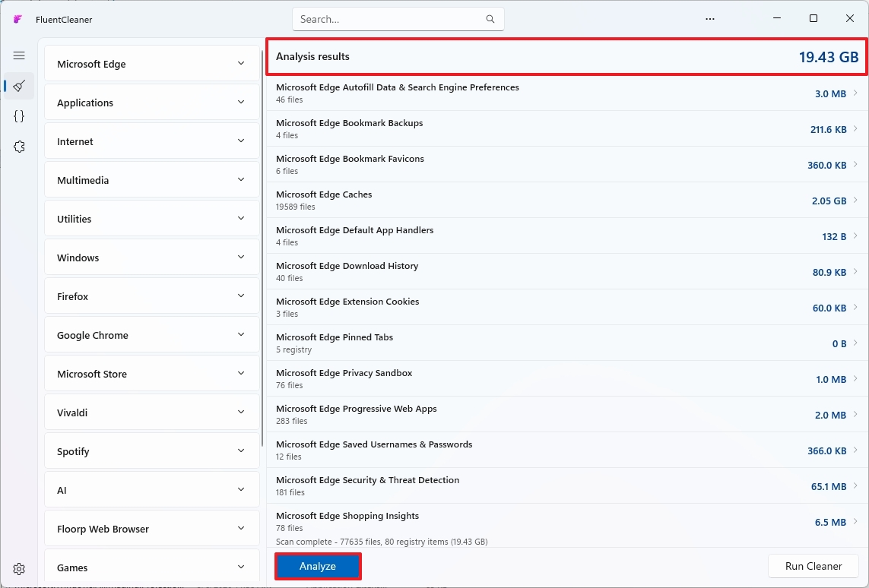Expand the Applications category
Viewport: 869px width, 588px height.
(152, 103)
